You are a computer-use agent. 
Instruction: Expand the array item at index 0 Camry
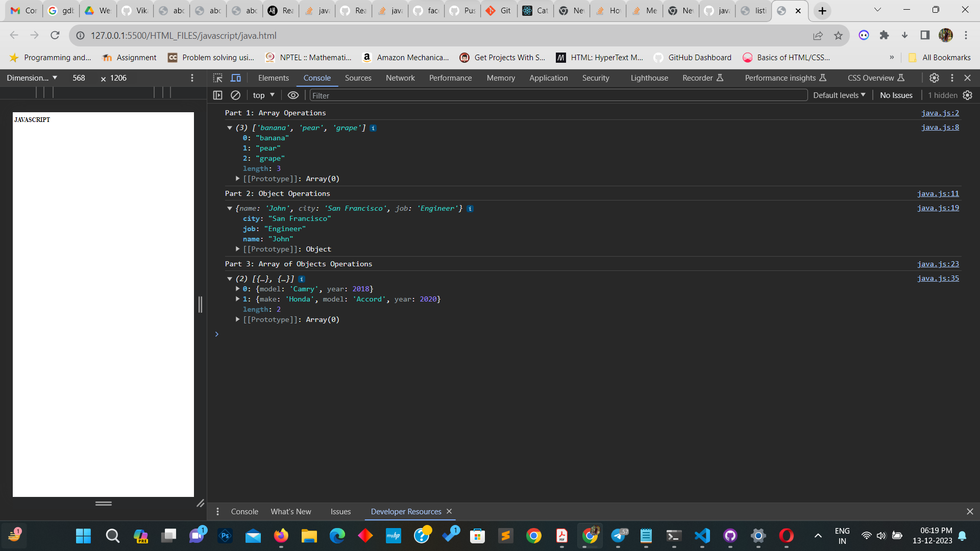click(x=237, y=289)
